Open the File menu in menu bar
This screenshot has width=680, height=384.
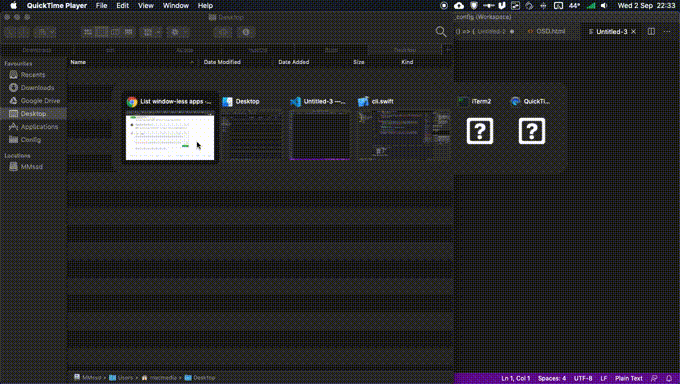point(101,6)
